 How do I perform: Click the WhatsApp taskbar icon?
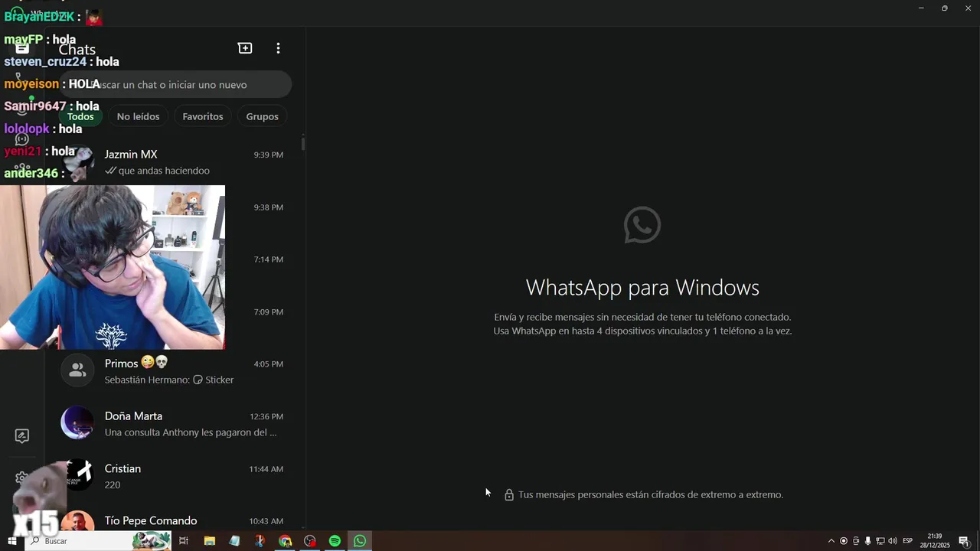tap(360, 541)
